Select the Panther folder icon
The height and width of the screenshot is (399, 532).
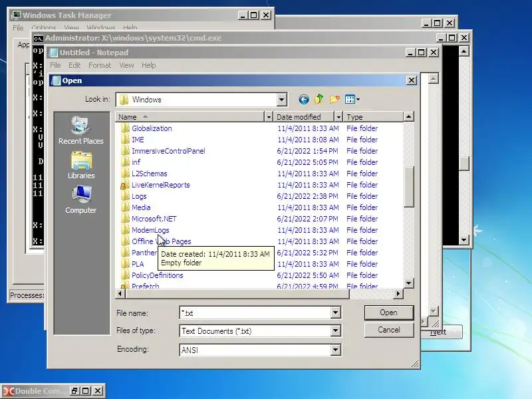click(x=125, y=253)
